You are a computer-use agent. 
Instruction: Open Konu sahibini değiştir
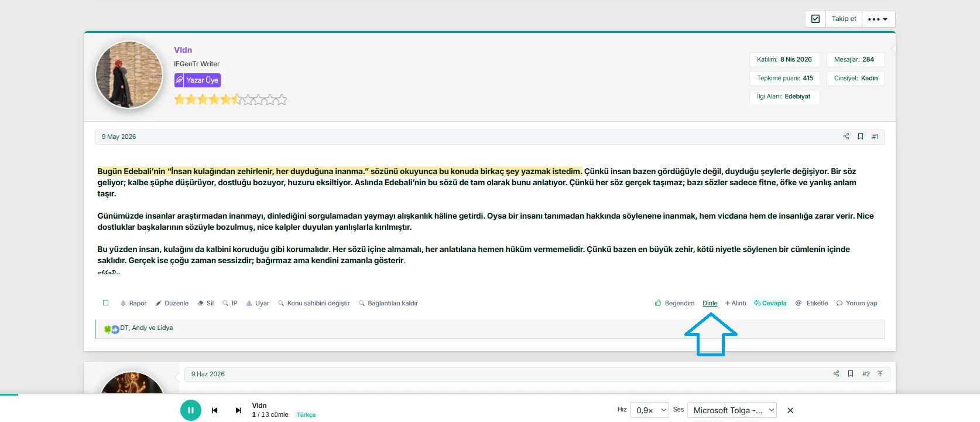click(x=314, y=303)
